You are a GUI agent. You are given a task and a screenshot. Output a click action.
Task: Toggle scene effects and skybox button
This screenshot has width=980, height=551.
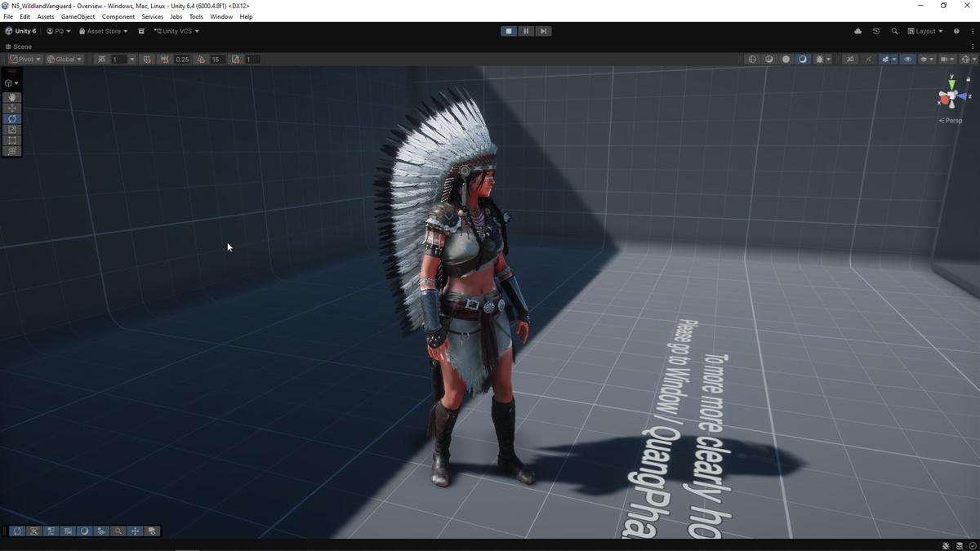click(884, 59)
